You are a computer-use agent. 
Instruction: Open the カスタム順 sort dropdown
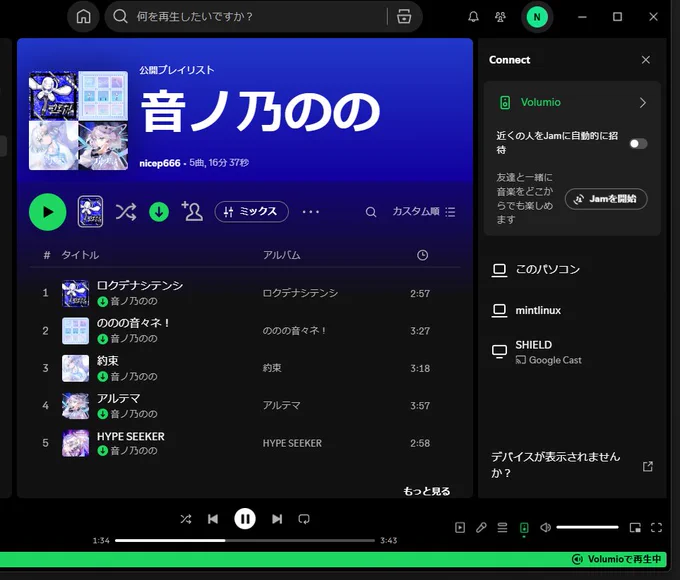coord(424,212)
